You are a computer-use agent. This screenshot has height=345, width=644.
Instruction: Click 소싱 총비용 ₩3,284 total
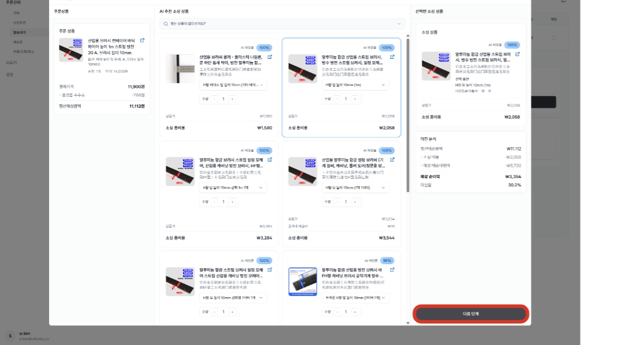[x=264, y=238]
